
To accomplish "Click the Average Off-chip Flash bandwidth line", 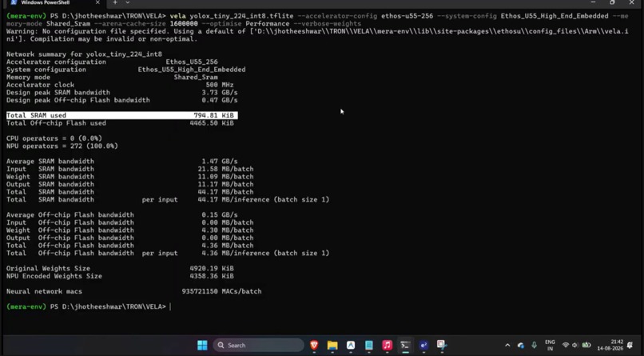I will (x=122, y=215).
